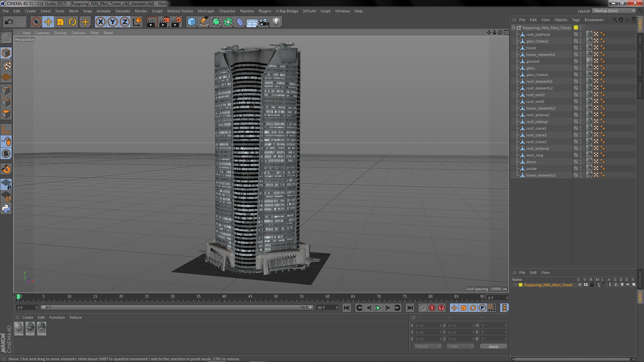The width and height of the screenshot is (644, 362).
Task: Open the MoGraph menu
Action: pos(206,11)
